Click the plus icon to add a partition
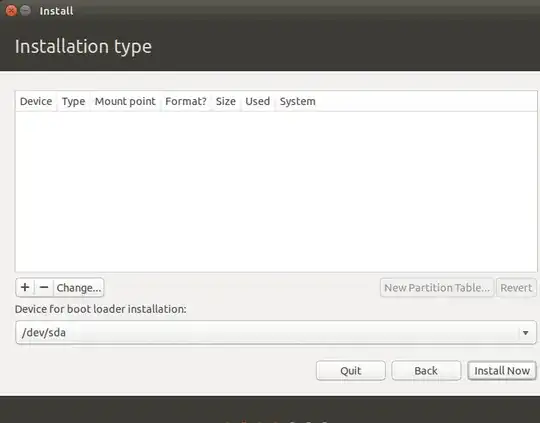Image resolution: width=540 pixels, height=423 pixels. tap(25, 287)
